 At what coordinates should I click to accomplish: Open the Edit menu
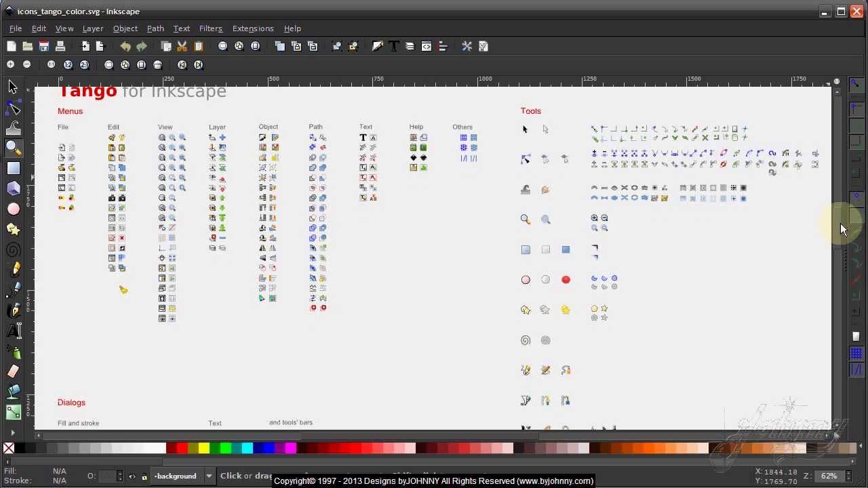pos(39,28)
